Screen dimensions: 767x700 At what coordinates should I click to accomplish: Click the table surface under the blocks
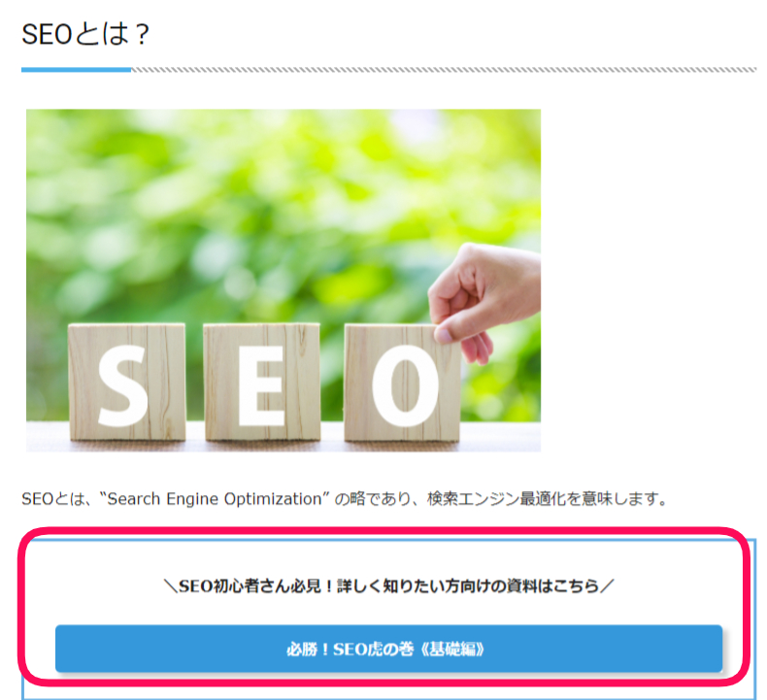click(283, 444)
